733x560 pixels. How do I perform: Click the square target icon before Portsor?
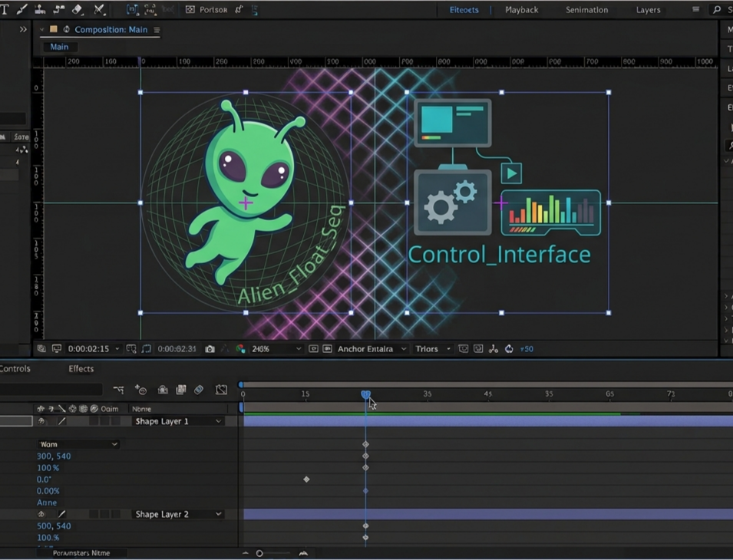[190, 9]
